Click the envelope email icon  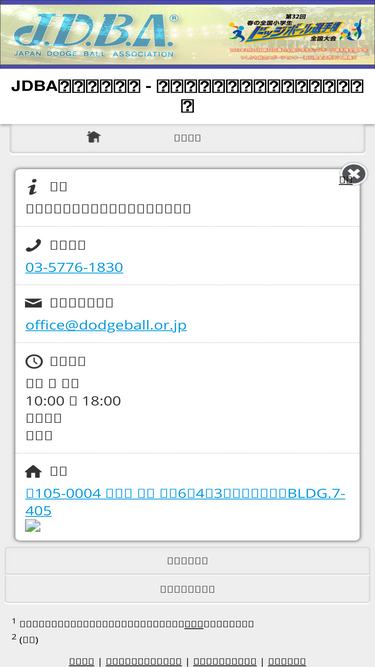(34, 303)
